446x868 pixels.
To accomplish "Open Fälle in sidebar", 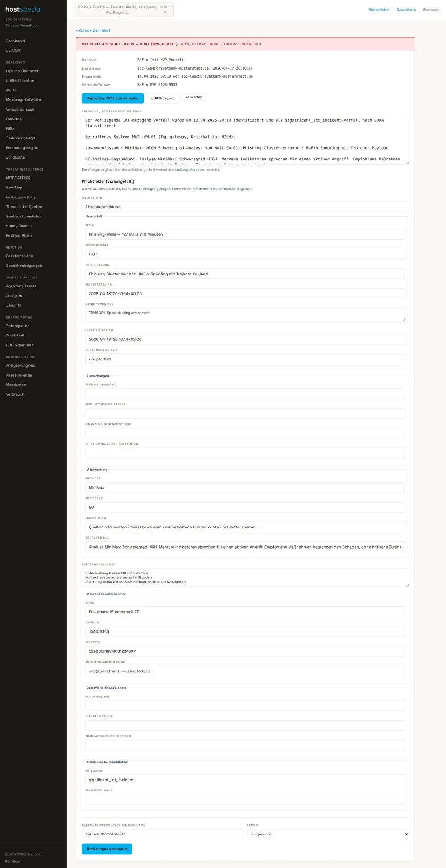I will coord(10,129).
